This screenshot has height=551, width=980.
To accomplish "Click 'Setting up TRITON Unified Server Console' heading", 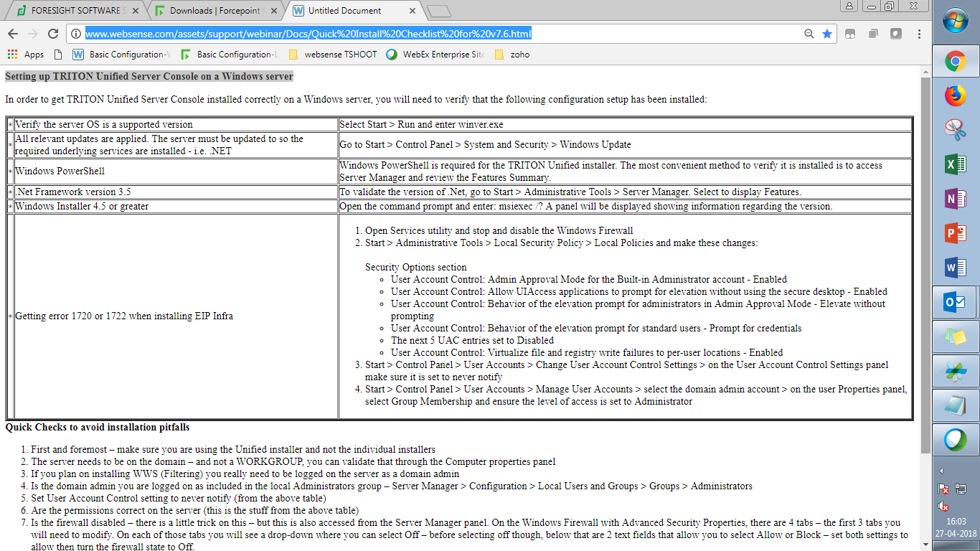I will 149,76.
